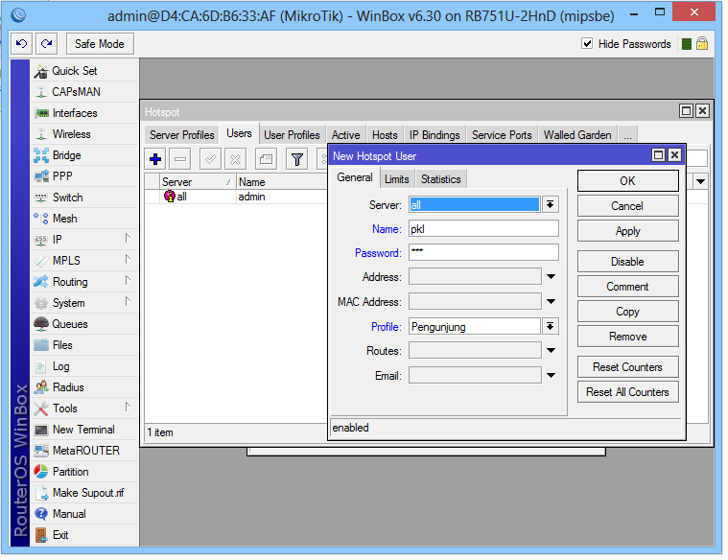Open MetaROUTER in sidebar
The width and height of the screenshot is (728, 560).
coord(85,451)
